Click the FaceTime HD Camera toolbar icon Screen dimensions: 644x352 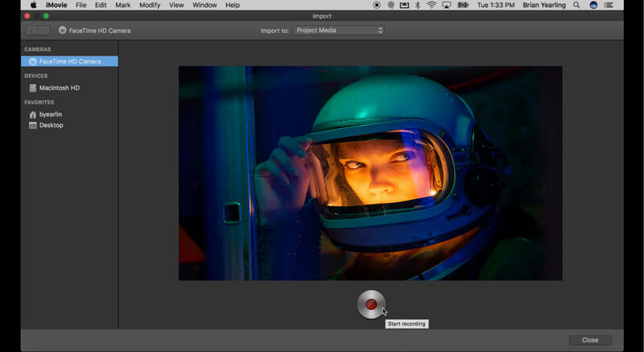pos(63,30)
